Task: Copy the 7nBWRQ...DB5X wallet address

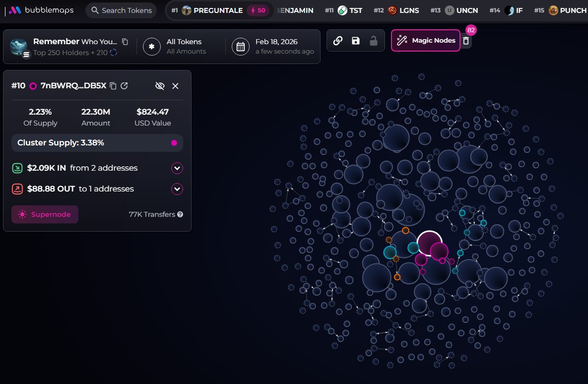Action: coord(113,86)
